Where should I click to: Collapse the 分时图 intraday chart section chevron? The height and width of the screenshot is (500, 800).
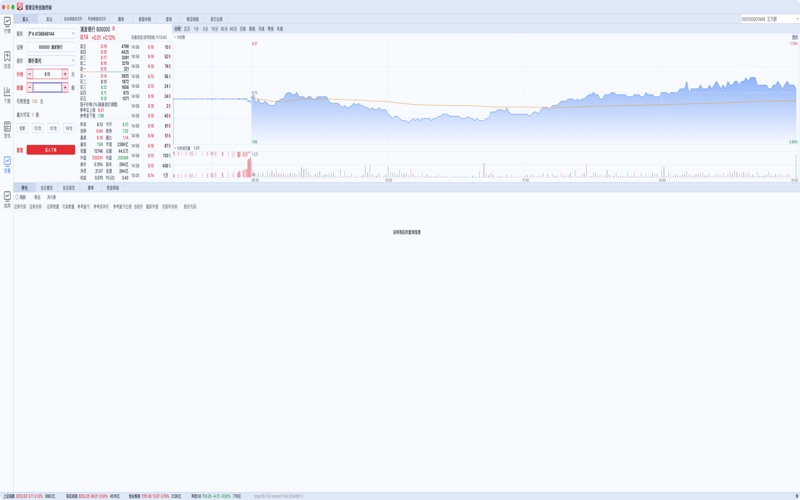(x=175, y=37)
